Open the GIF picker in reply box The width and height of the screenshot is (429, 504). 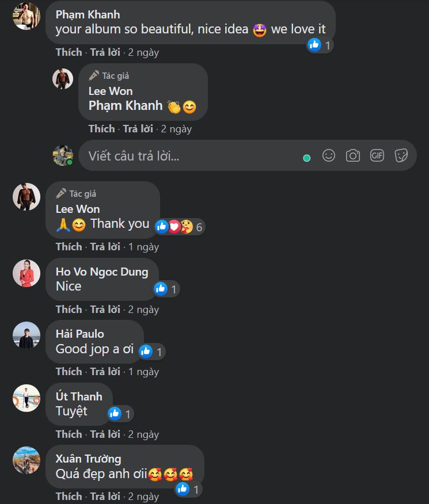(377, 155)
